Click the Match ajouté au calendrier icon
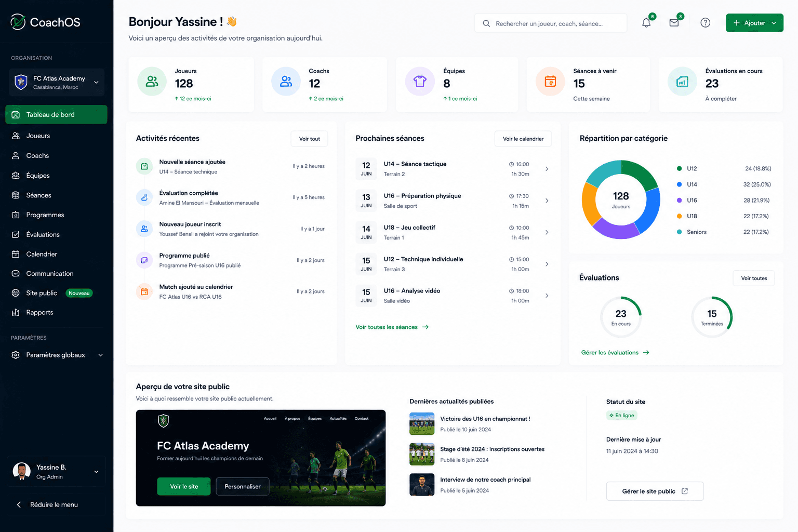The width and height of the screenshot is (798, 532). click(x=144, y=291)
